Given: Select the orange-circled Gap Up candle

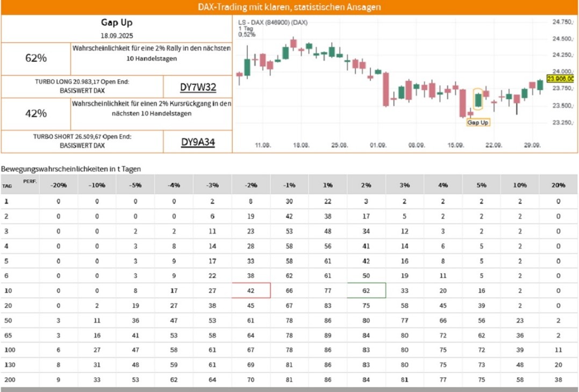Looking at the screenshot, I should (478, 99).
